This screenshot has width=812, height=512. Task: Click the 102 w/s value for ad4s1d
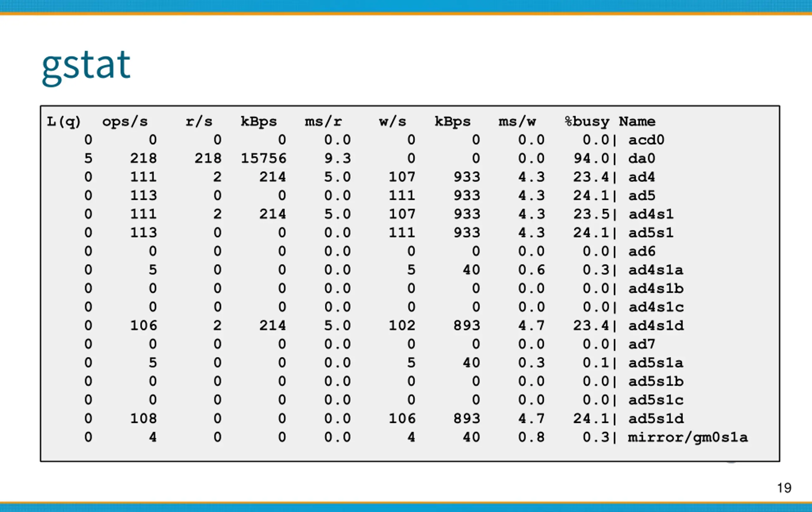pyautogui.click(x=402, y=326)
